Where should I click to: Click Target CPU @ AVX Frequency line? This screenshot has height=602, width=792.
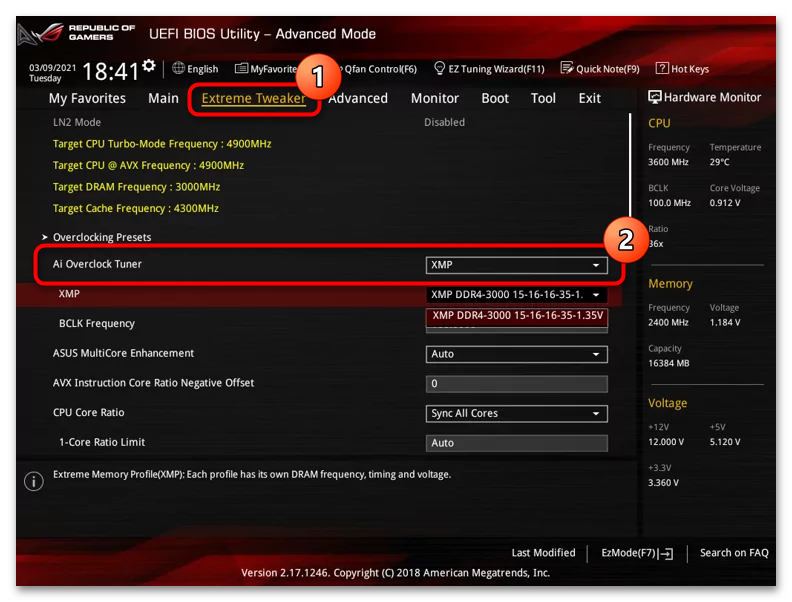point(148,166)
